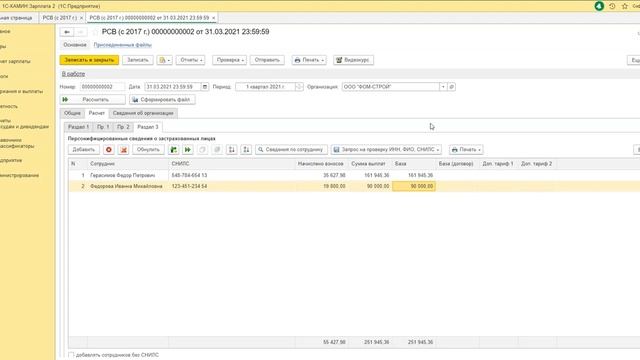Click the highlighted База cell 90 000,00
This screenshot has height=360, width=640.
(414, 186)
